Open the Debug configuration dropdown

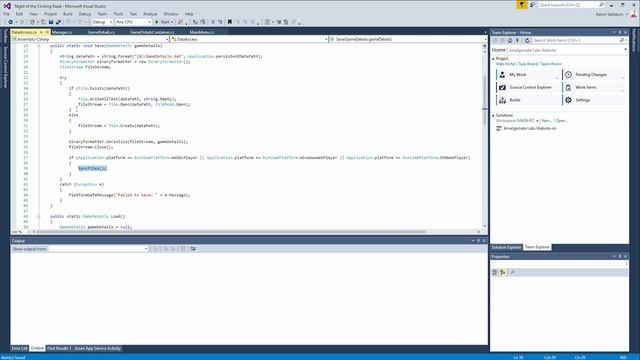pyautogui.click(x=111, y=22)
